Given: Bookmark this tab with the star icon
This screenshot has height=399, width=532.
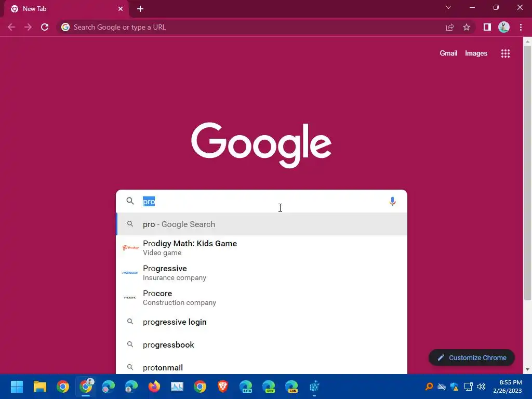Looking at the screenshot, I should [x=467, y=27].
